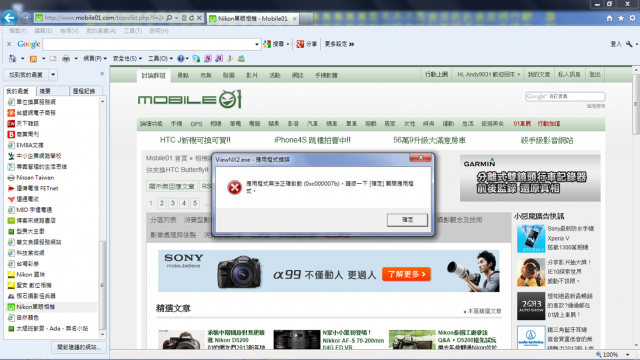The image size is (640, 360).
Task: Go back with the browser back arrow
Action: pos(9,18)
